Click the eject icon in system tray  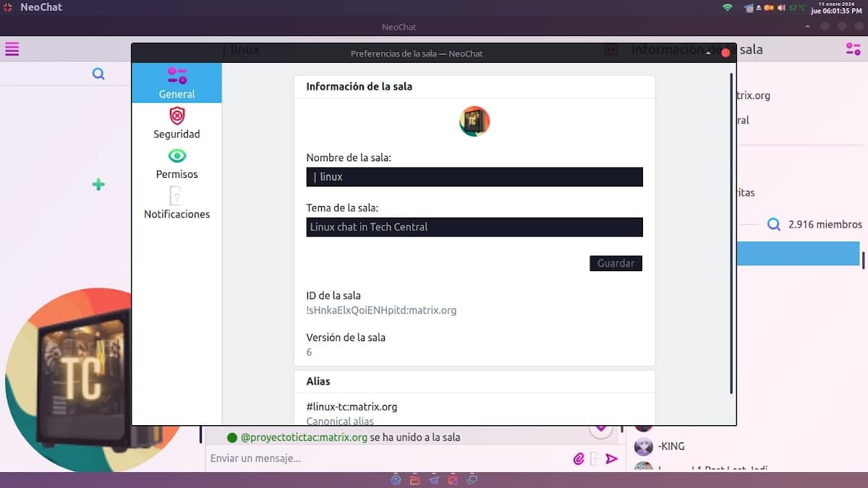[759, 7]
